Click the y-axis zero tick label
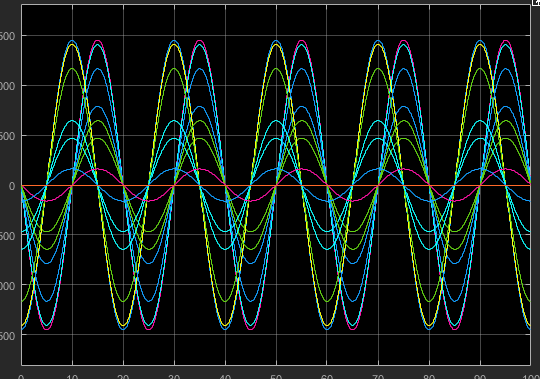 tap(12, 186)
